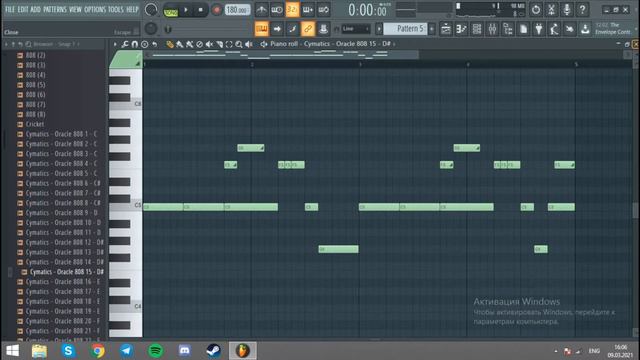This screenshot has width=640, height=360.
Task: Toggle loop recording
Action: point(323,9)
